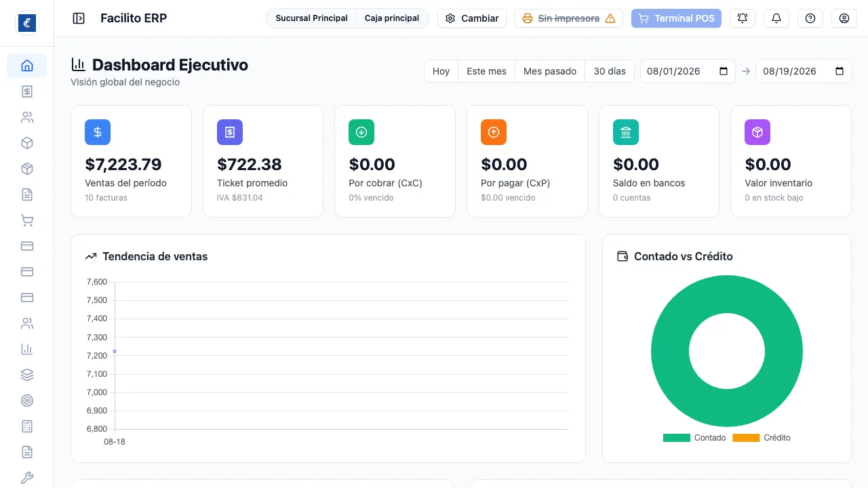Click the 10 facturas text
The width and height of the screenshot is (868, 488).
click(106, 198)
